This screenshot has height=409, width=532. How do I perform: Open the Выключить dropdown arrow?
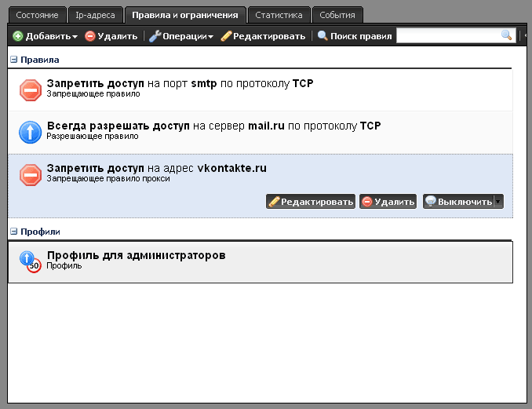coord(497,202)
